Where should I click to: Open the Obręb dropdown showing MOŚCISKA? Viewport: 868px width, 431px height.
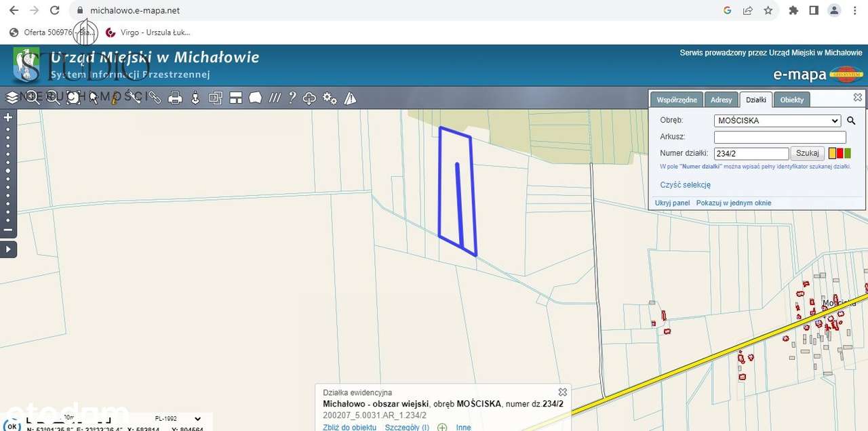[777, 121]
